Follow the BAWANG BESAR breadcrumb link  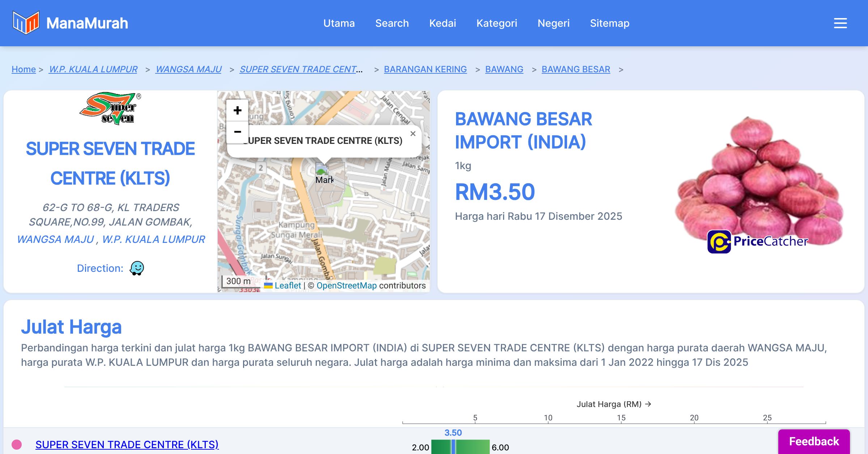point(575,69)
